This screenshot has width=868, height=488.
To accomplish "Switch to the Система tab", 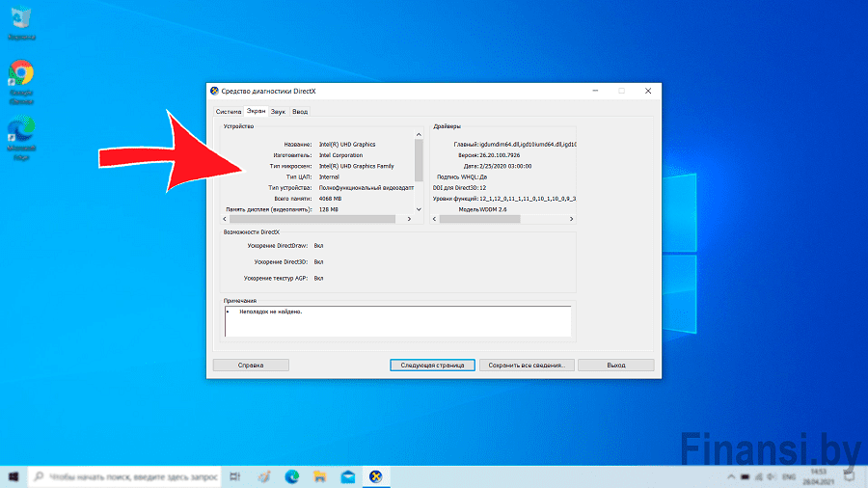I will pos(228,112).
